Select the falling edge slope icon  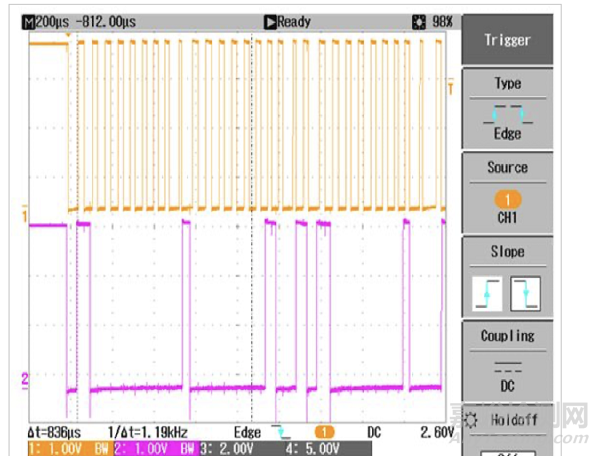click(x=525, y=292)
